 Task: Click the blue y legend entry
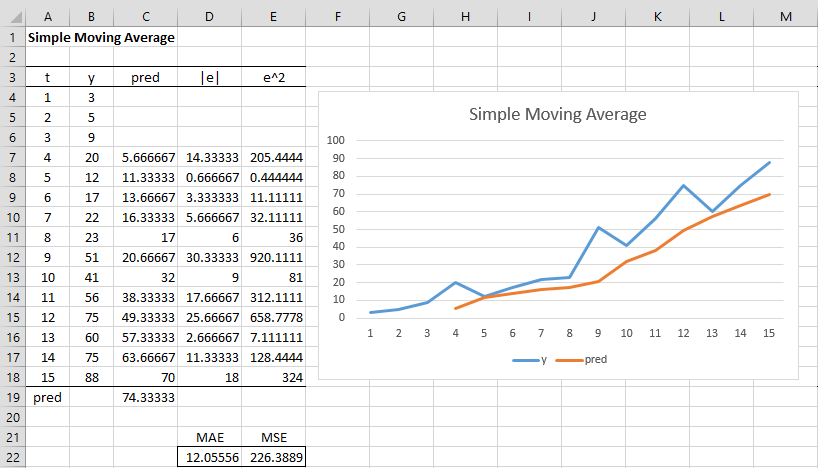(x=530, y=360)
